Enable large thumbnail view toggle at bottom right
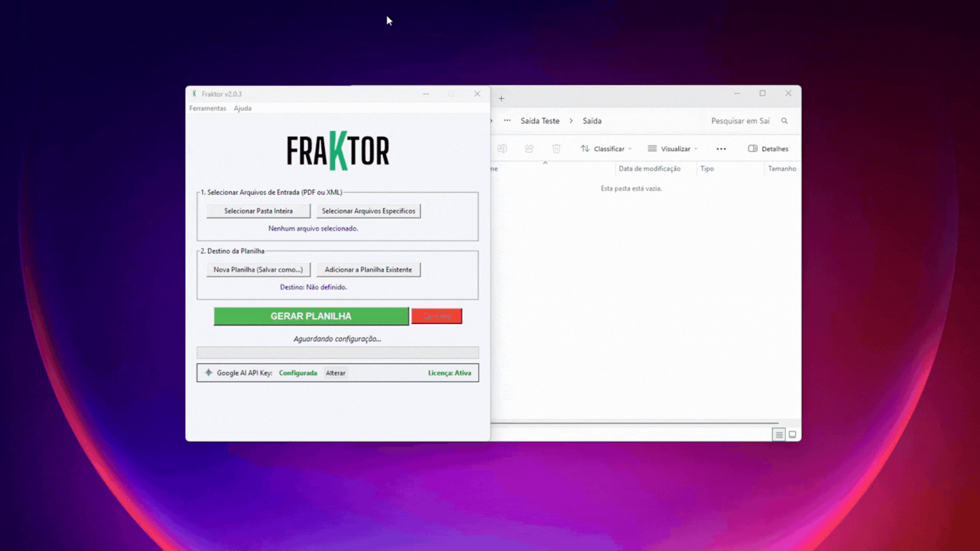 792,434
